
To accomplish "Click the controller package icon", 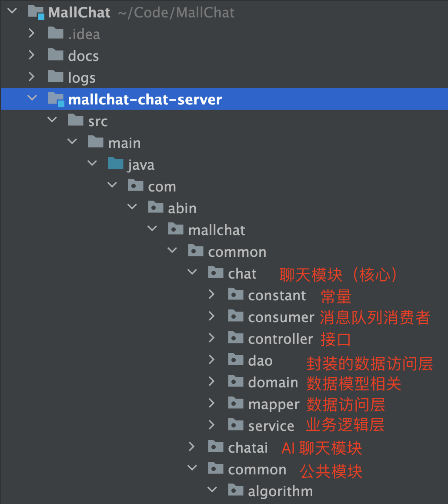I will (x=236, y=338).
